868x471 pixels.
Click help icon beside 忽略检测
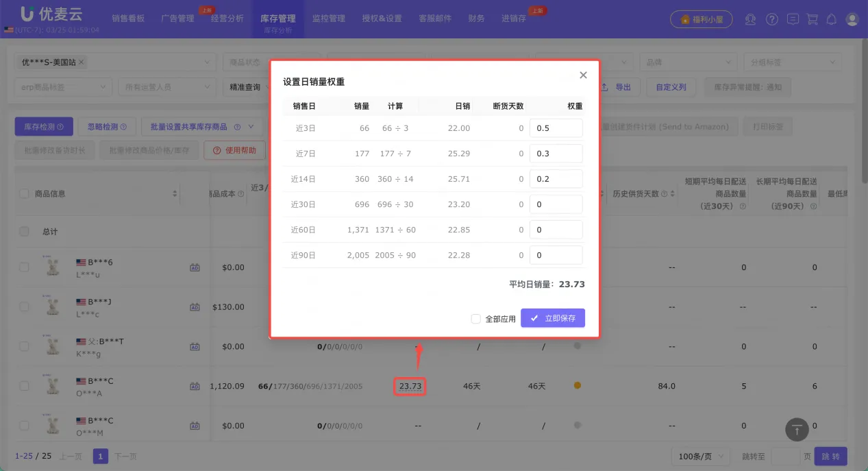pyautogui.click(x=124, y=127)
